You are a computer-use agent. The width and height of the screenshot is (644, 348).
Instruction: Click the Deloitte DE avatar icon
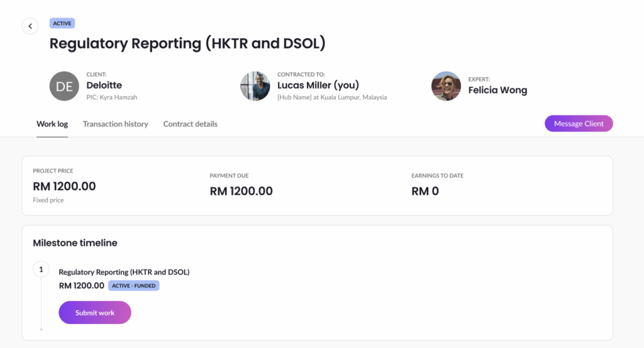click(x=64, y=87)
